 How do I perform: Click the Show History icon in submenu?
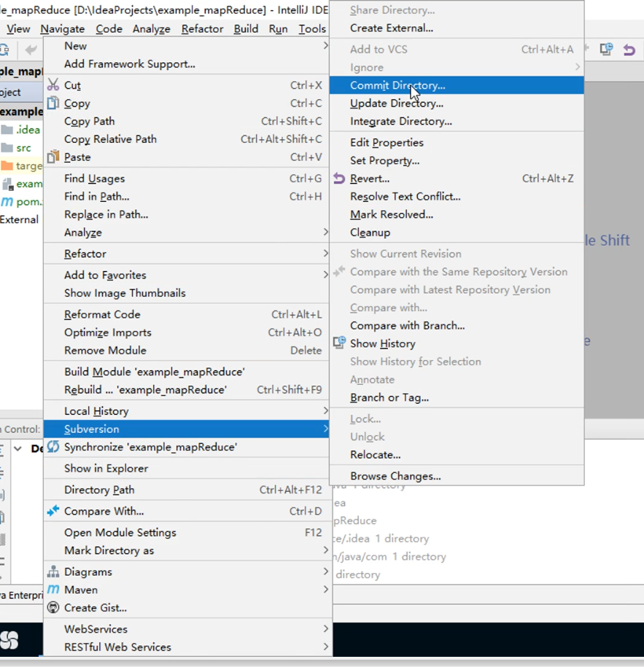(x=339, y=343)
